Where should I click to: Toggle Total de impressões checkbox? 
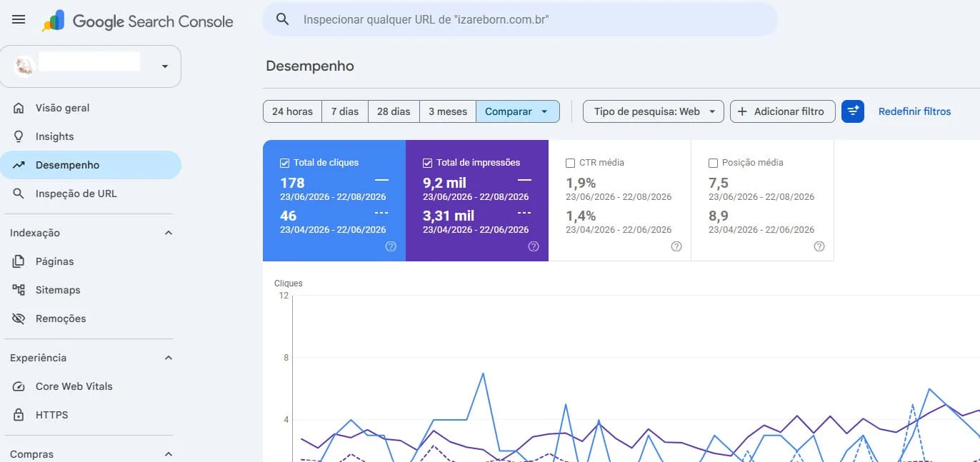(427, 163)
